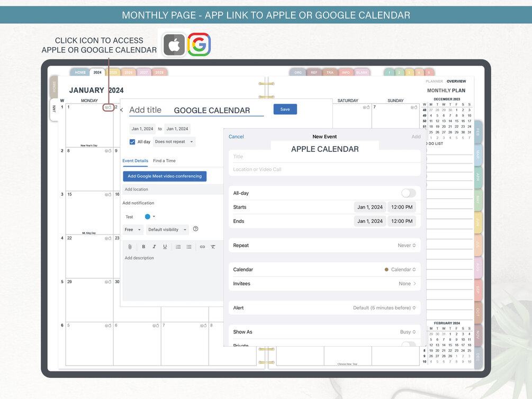The image size is (532, 399).
Task: Click Cancel in Apple New Event
Action: 236,137
